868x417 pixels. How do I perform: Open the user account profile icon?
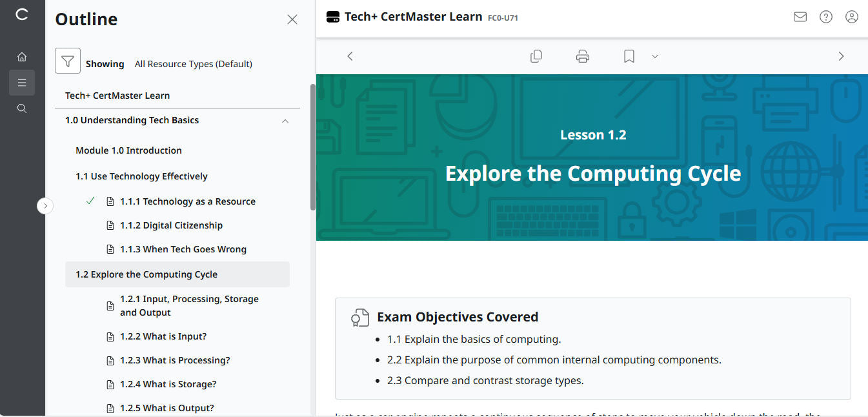pos(852,17)
